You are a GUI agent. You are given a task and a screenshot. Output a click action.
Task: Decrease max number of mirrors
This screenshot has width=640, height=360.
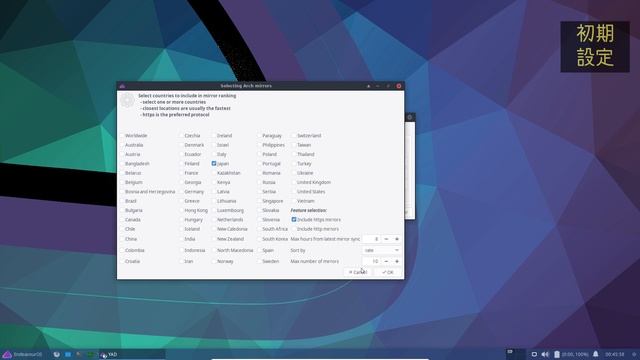386,261
